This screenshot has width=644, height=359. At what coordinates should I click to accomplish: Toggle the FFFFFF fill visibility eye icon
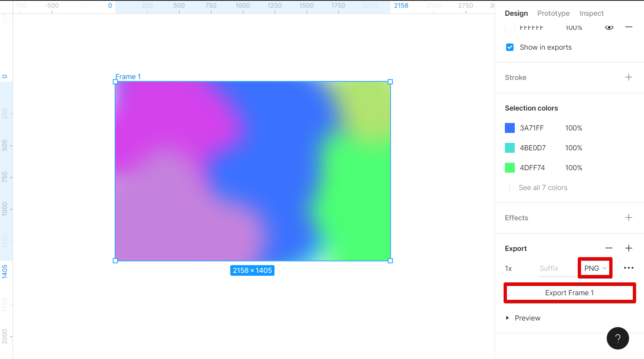609,28
